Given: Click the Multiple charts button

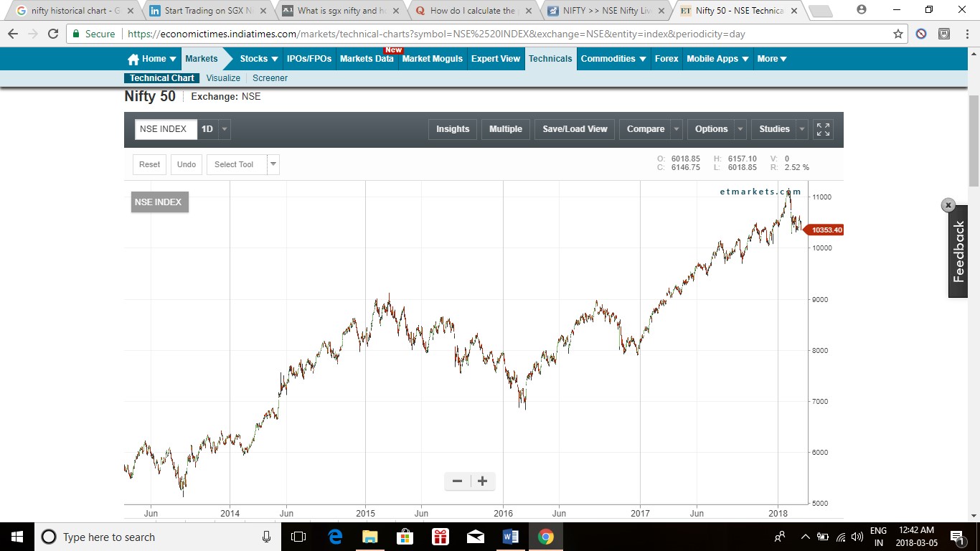Looking at the screenshot, I should 506,129.
